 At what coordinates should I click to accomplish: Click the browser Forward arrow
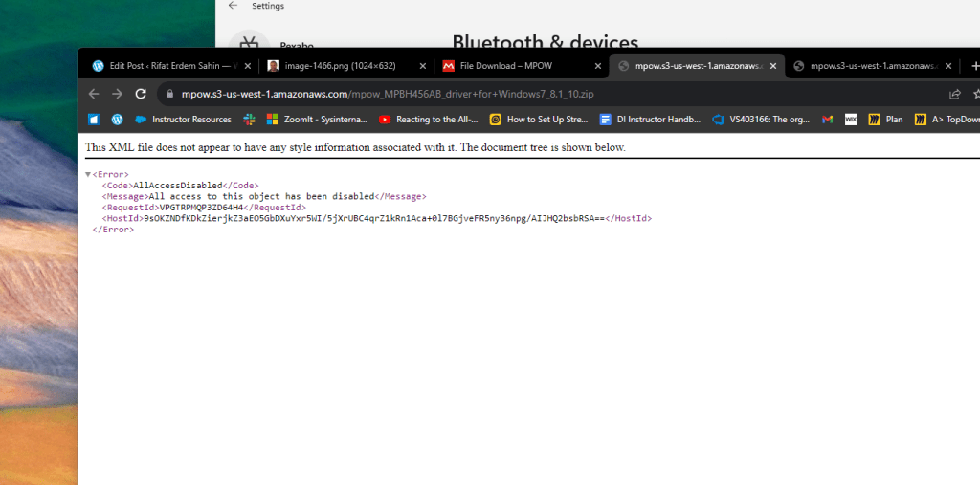(117, 94)
